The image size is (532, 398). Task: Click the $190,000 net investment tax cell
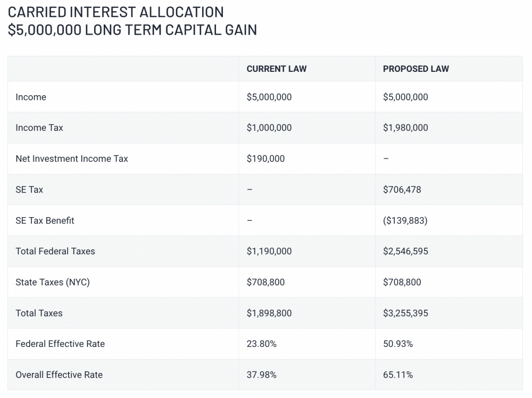pyautogui.click(x=266, y=159)
